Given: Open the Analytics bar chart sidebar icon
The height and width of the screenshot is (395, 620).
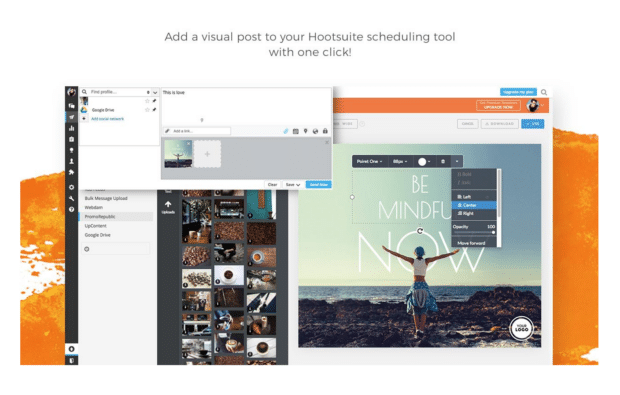Looking at the screenshot, I should [x=72, y=128].
